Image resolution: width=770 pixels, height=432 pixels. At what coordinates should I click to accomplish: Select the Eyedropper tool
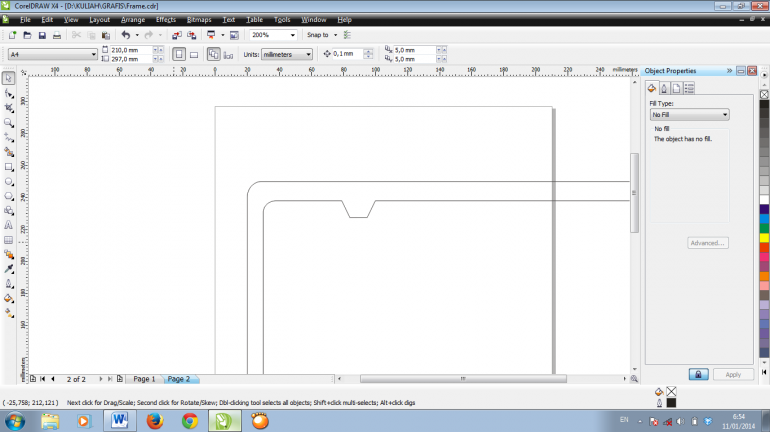tap(8, 269)
